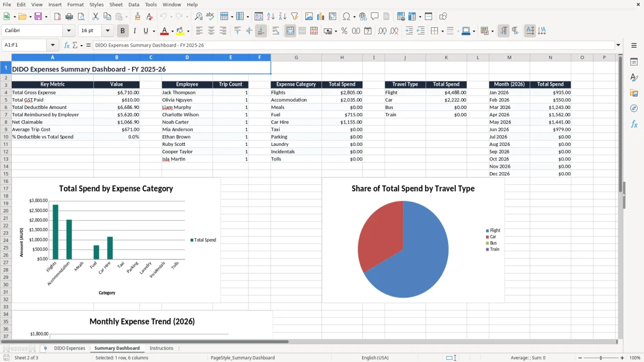Screen dimensions: 644x362
Task: Run the Spelling check
Action: tap(210, 17)
